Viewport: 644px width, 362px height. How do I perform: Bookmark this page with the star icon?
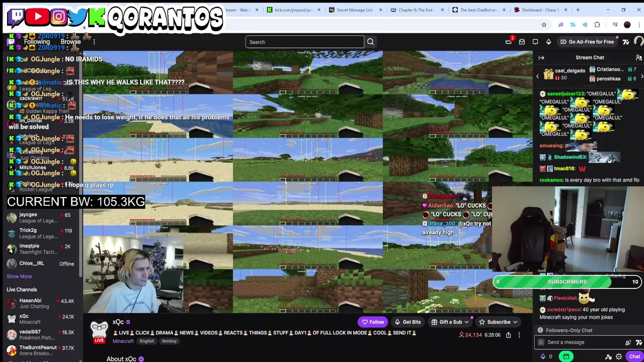[x=544, y=25]
